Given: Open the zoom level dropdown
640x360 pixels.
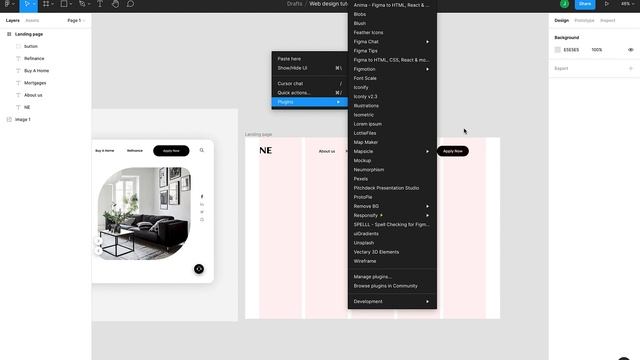Looking at the screenshot, I should coord(627,4).
